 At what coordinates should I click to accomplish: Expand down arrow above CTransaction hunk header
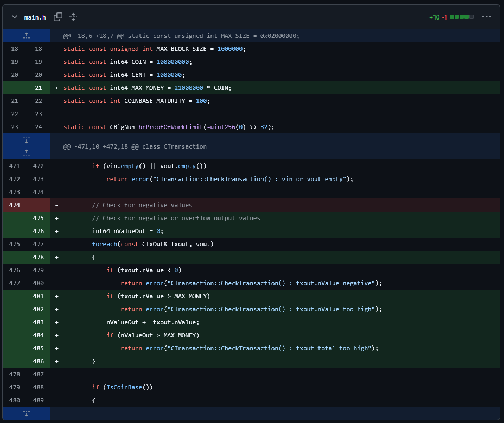click(26, 141)
